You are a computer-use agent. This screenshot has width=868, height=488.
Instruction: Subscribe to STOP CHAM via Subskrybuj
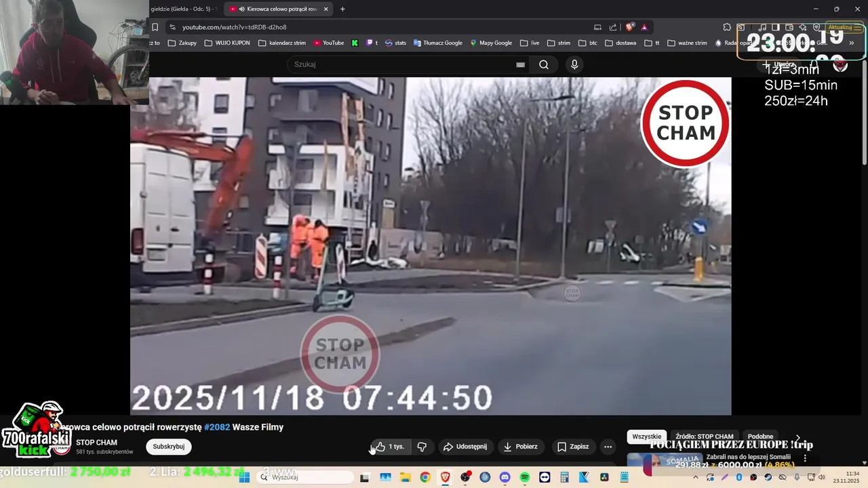pyautogui.click(x=169, y=447)
